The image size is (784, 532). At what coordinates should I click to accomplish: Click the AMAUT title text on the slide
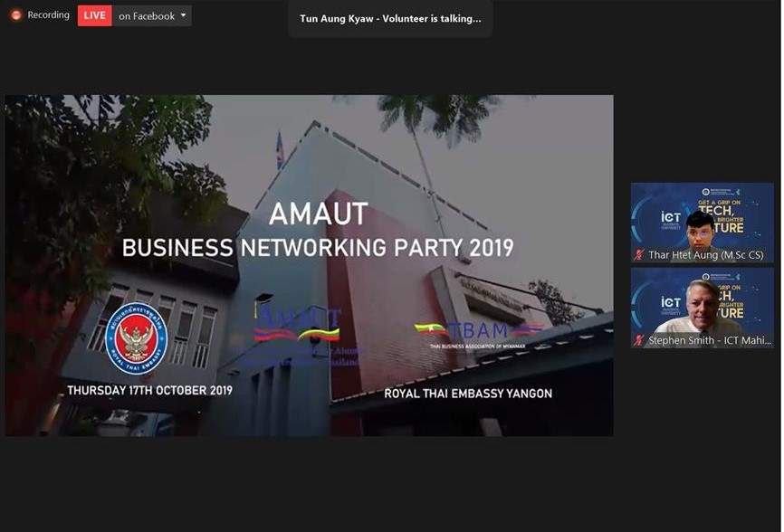(319, 214)
